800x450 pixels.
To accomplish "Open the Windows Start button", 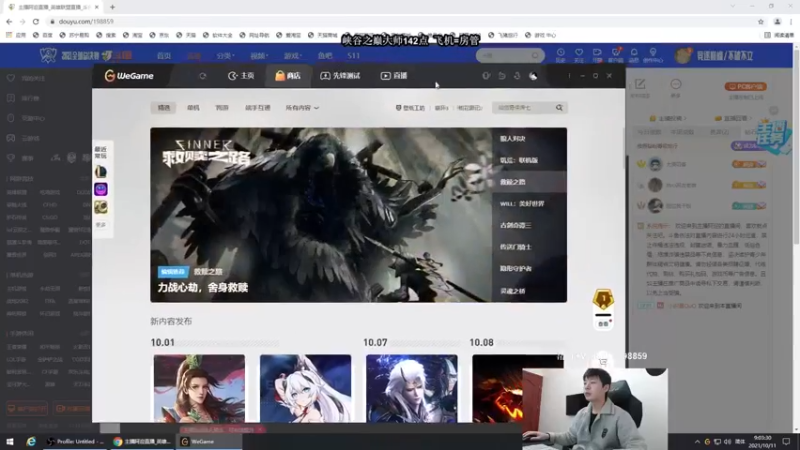I will click(9, 441).
